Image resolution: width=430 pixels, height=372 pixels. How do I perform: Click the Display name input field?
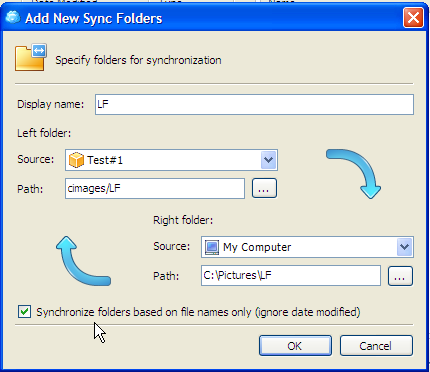254,104
